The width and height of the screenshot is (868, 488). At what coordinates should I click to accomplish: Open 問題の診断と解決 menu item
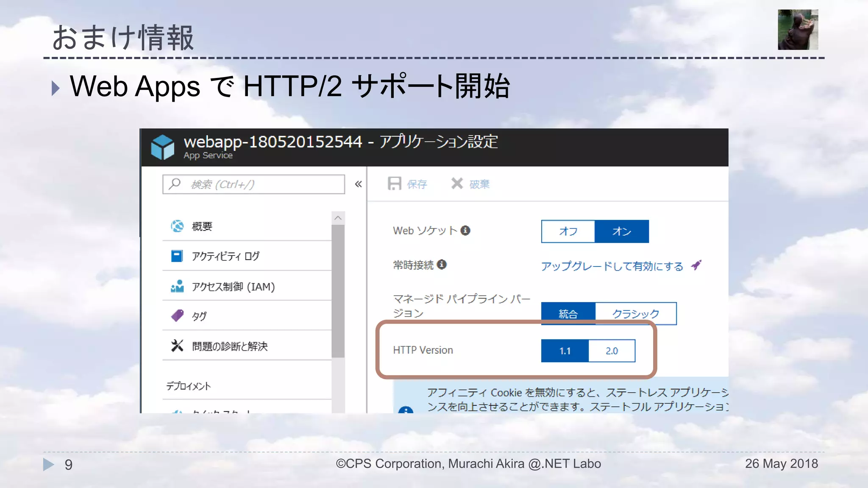pos(247,346)
